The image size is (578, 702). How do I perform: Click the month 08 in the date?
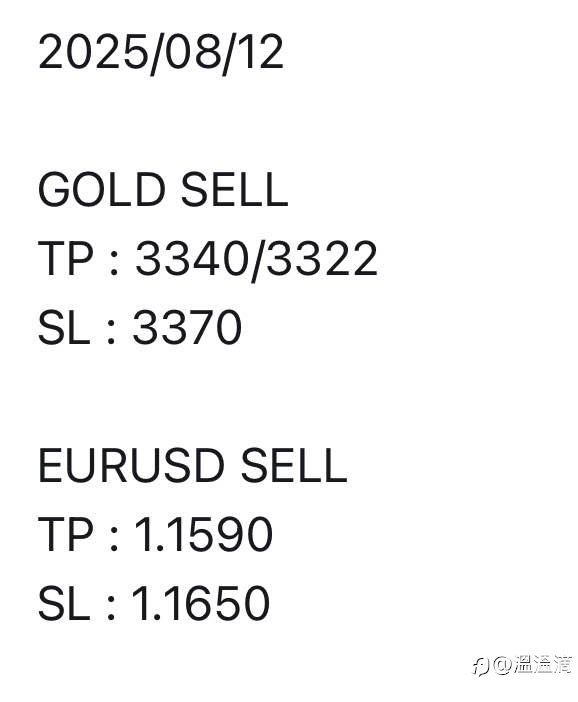click(193, 52)
